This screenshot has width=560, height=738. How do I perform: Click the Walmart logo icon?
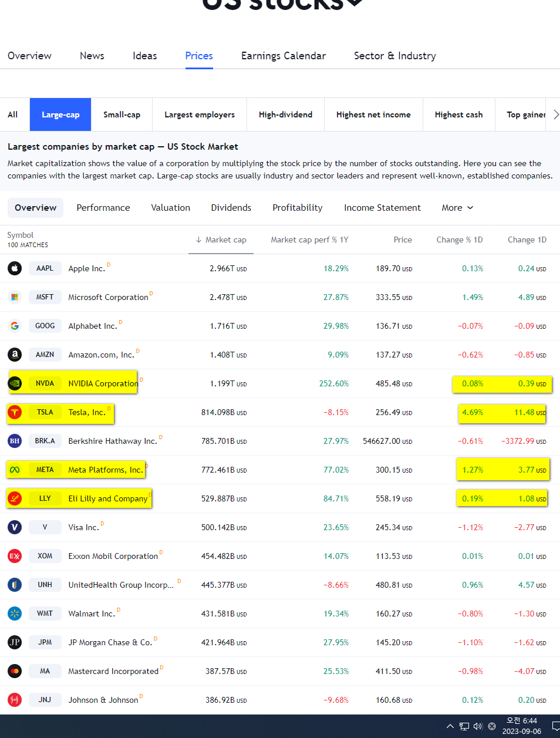coord(15,614)
